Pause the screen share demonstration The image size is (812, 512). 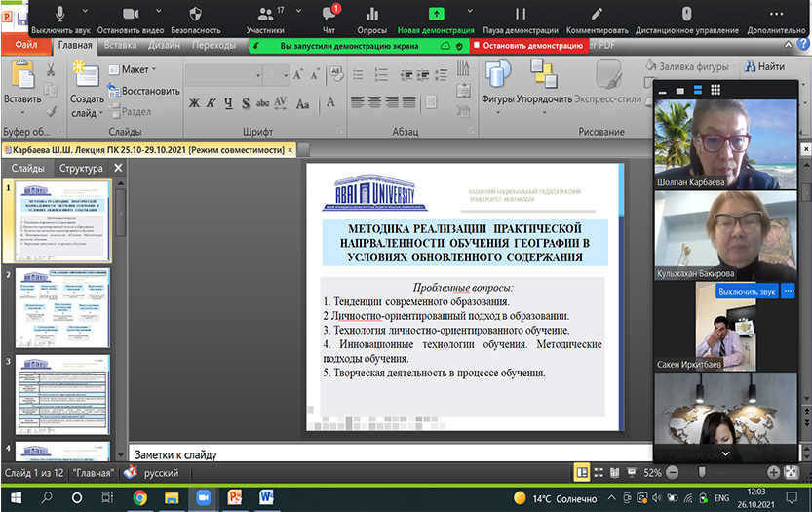[x=520, y=14]
